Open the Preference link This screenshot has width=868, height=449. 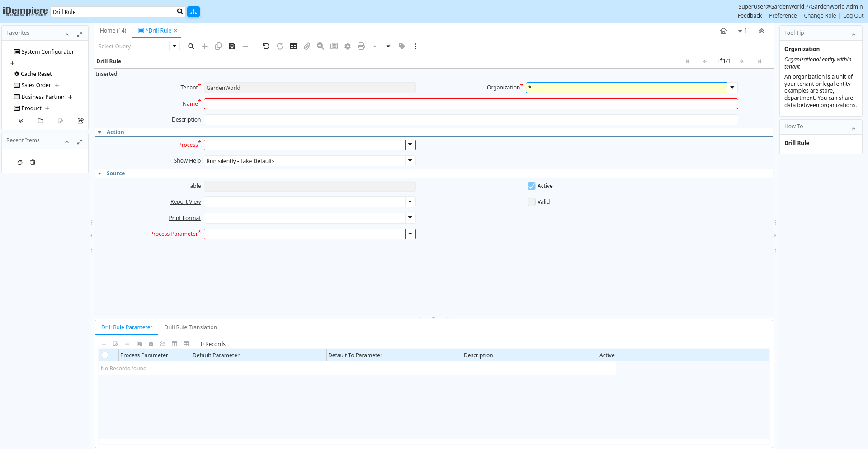[783, 16]
